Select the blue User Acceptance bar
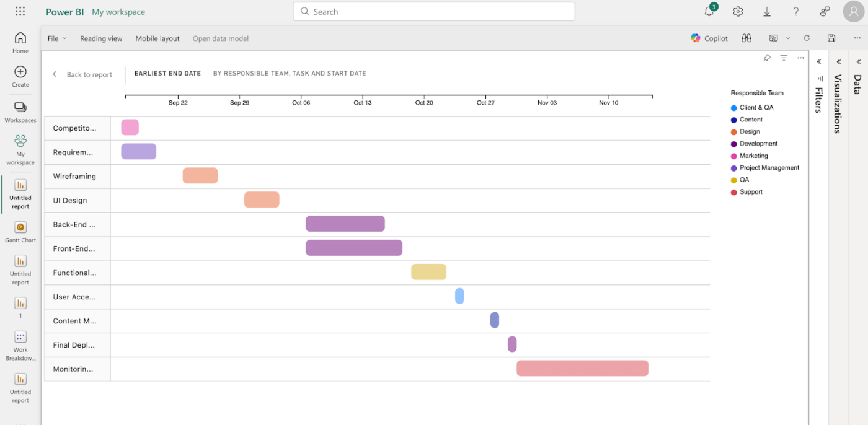The height and width of the screenshot is (425, 868). pyautogui.click(x=459, y=296)
